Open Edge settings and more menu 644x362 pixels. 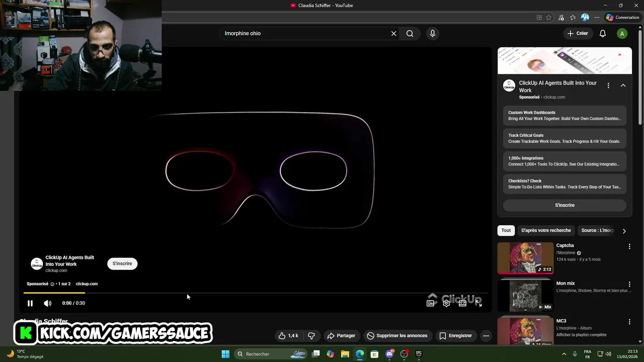coord(597,18)
